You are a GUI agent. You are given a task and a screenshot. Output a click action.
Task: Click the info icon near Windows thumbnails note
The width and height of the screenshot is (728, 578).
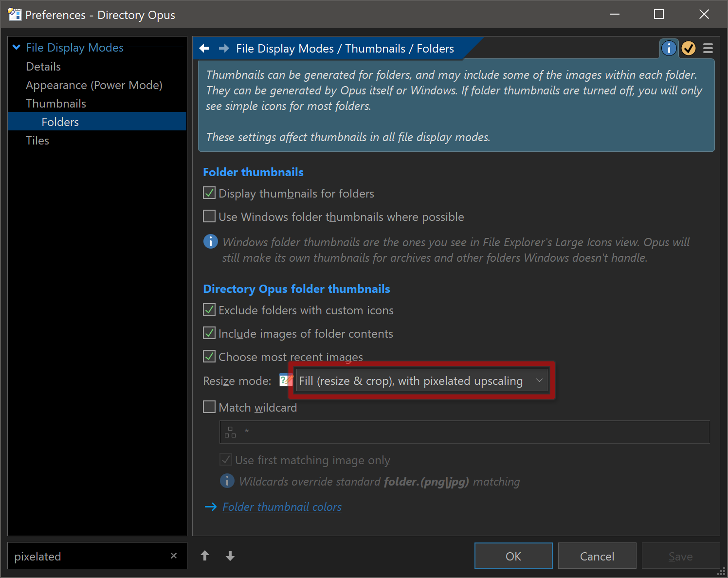[x=210, y=241]
